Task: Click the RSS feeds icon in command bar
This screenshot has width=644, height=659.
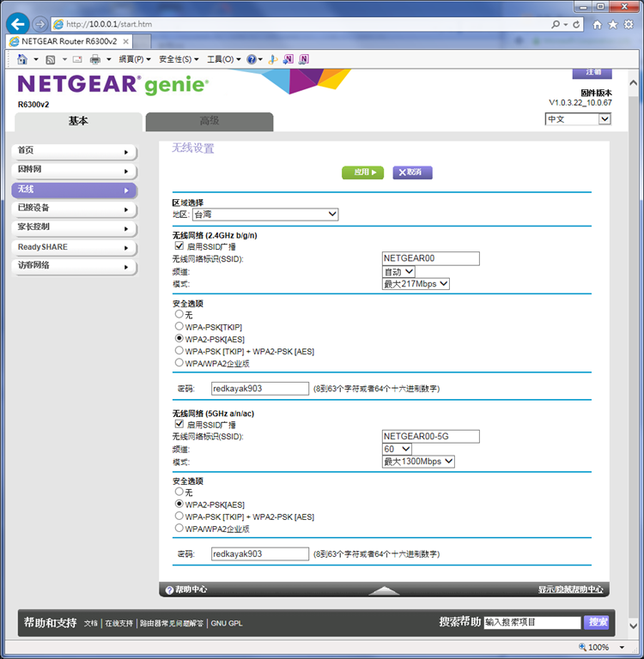Action: pyautogui.click(x=51, y=60)
